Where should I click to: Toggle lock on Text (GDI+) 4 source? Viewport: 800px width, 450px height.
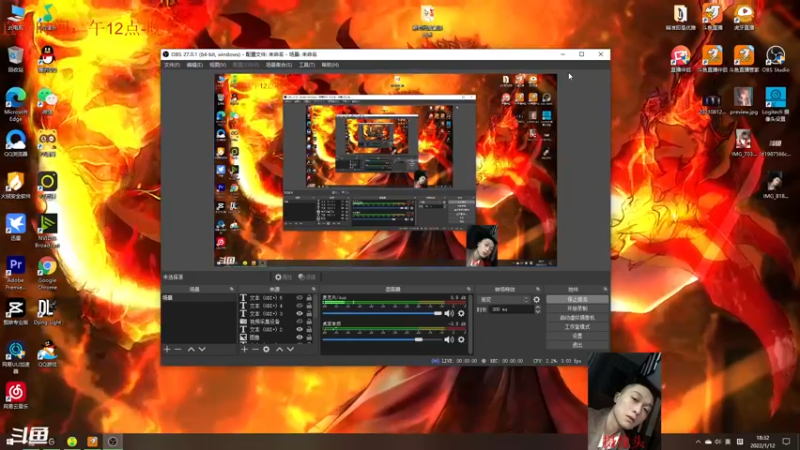pyautogui.click(x=309, y=306)
